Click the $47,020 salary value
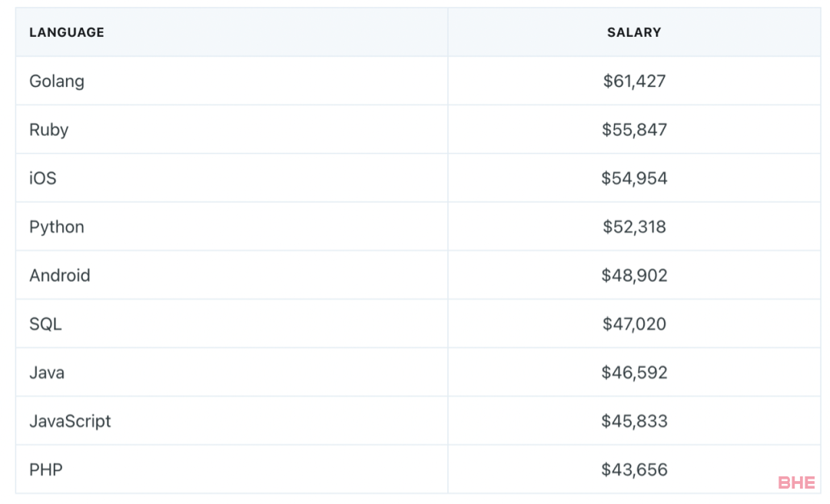 634,324
